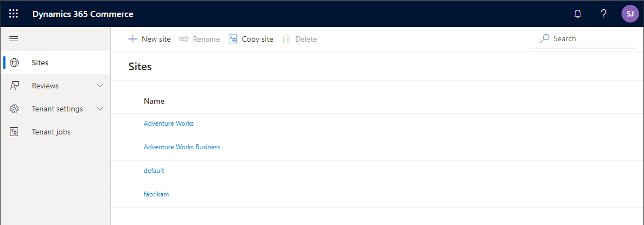Expand the Reviews chevron
Viewport: 644px width, 225px height.
(100, 86)
